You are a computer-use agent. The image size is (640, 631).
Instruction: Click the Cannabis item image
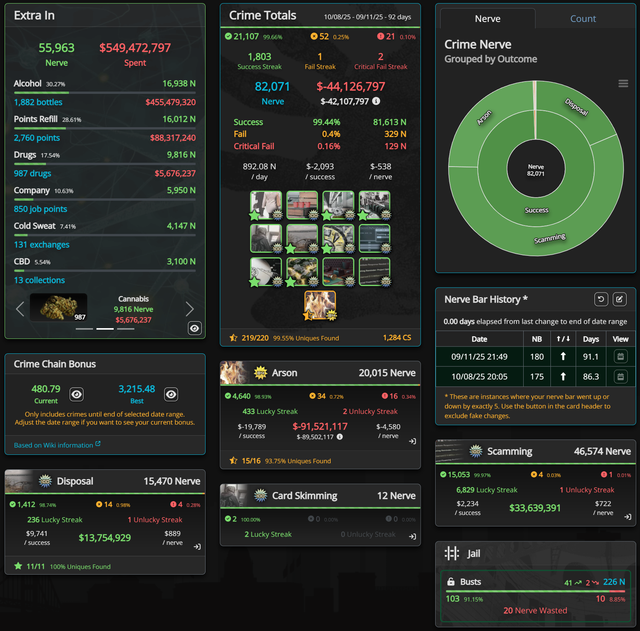[58, 307]
